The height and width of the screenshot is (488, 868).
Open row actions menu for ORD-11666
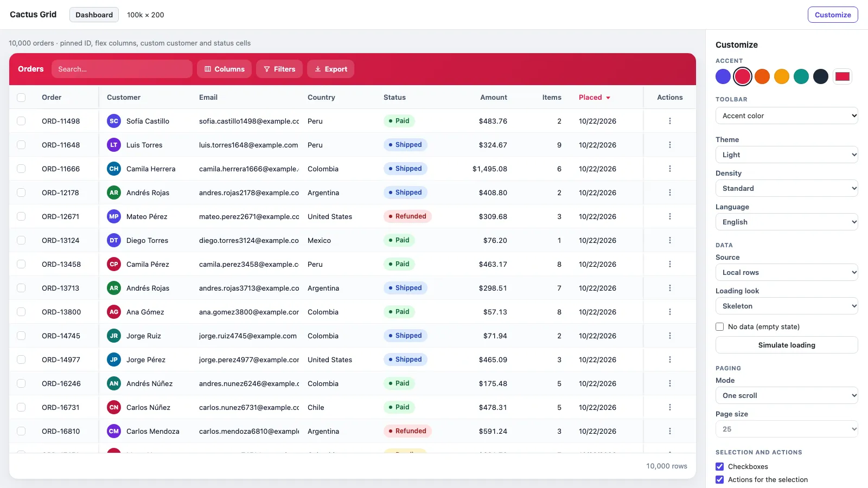point(669,169)
